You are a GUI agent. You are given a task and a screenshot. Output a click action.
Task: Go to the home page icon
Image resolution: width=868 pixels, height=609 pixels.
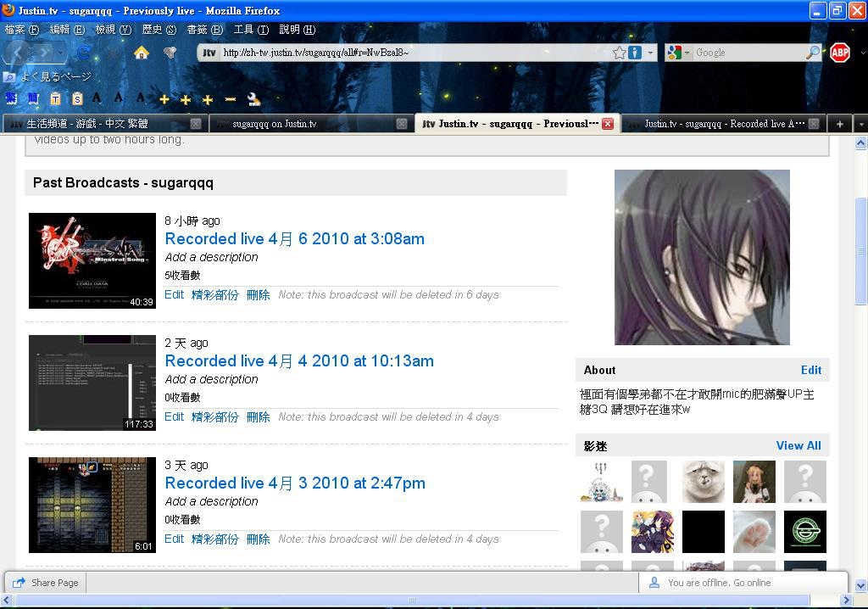click(x=142, y=53)
